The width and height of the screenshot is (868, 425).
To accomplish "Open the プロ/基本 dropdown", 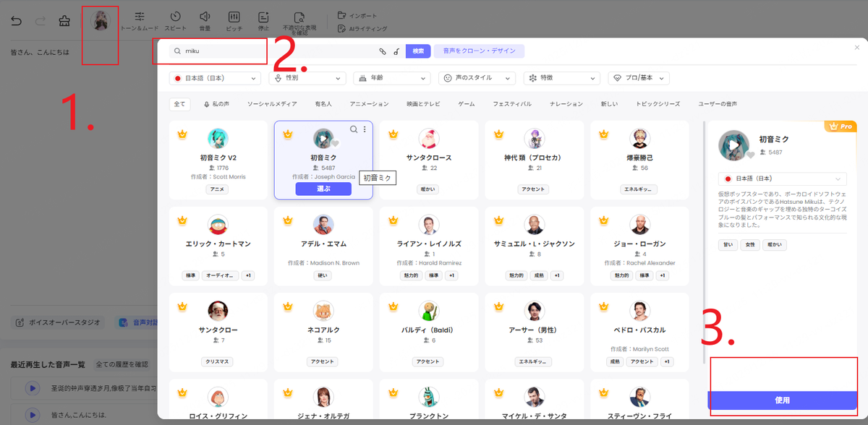I will click(x=639, y=77).
